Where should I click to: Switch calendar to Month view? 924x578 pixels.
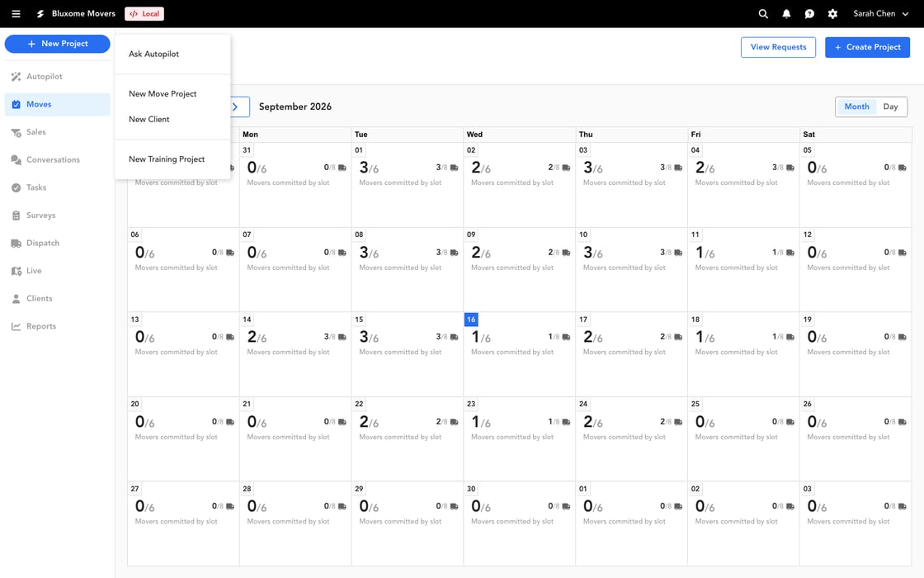coord(856,107)
